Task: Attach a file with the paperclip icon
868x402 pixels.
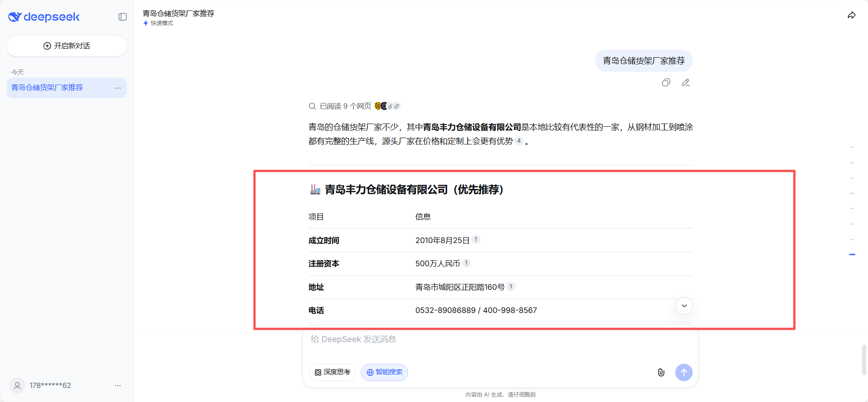Action: tap(661, 372)
